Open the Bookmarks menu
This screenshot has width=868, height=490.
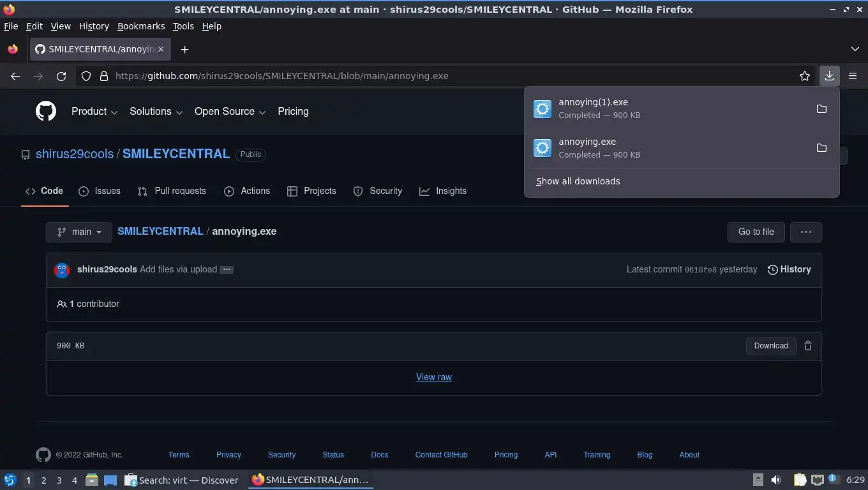click(x=141, y=26)
